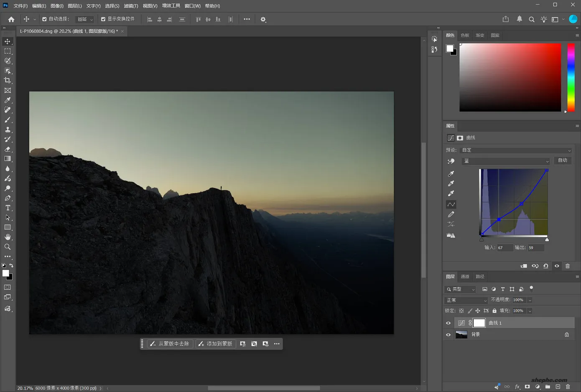The height and width of the screenshot is (392, 581).
Task: Open the 正常 blend mode dropdown
Action: pos(466,300)
